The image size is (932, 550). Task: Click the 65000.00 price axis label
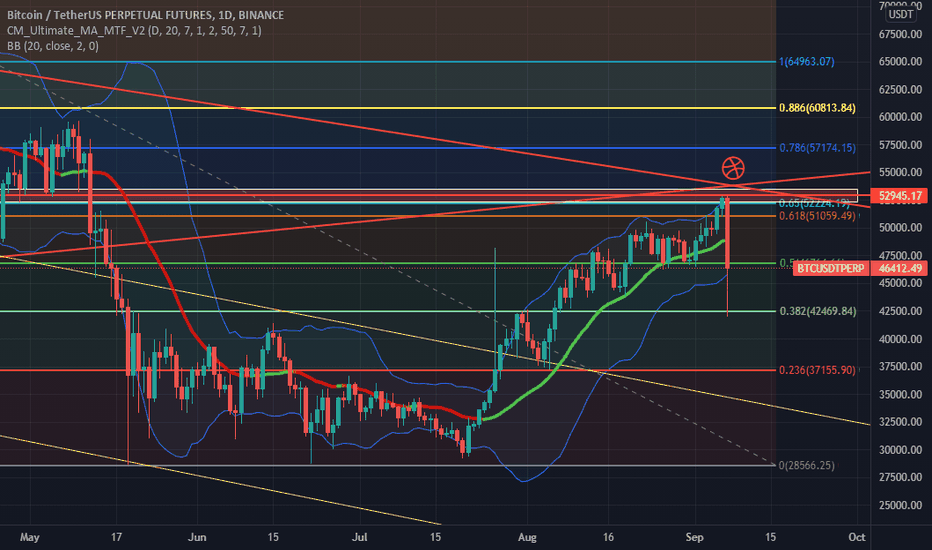[900, 62]
